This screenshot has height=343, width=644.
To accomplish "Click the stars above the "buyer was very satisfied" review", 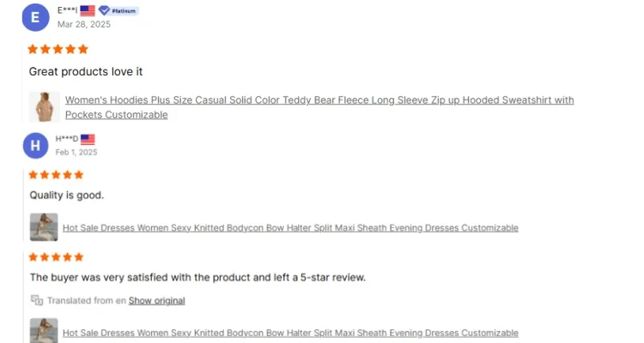I will click(56, 256).
